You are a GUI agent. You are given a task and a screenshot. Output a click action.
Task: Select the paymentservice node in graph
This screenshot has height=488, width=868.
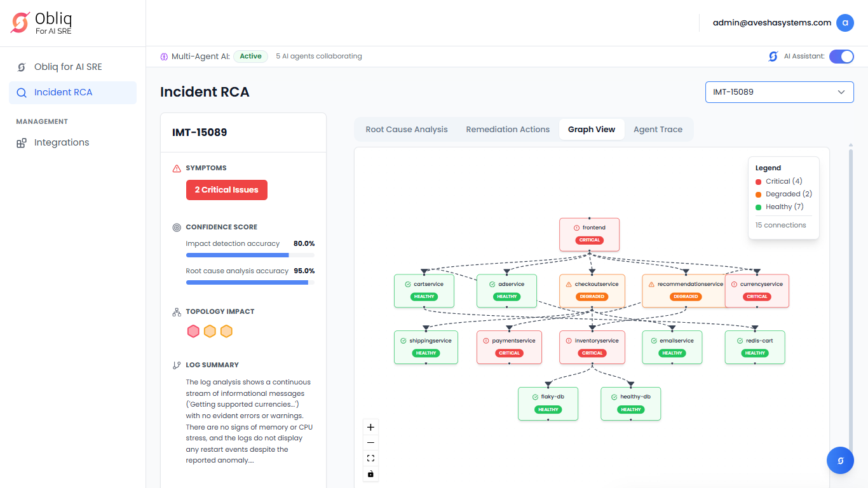(x=509, y=347)
